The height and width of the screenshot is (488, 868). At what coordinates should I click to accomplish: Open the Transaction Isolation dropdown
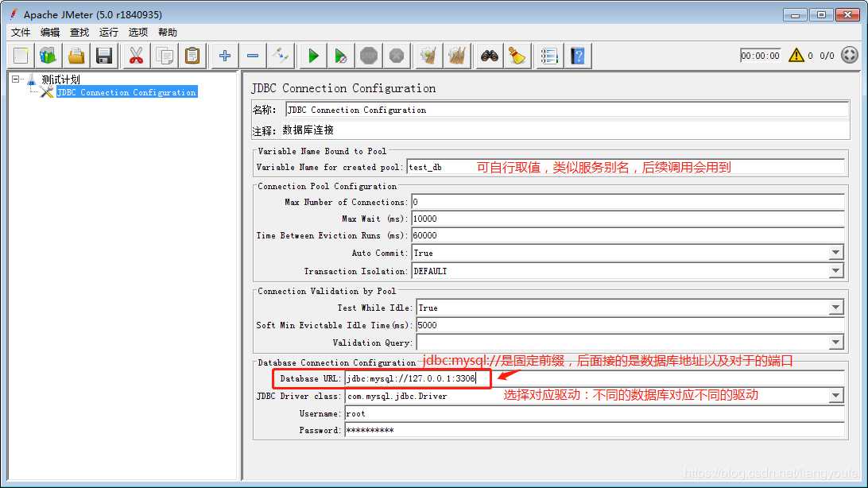(835, 271)
